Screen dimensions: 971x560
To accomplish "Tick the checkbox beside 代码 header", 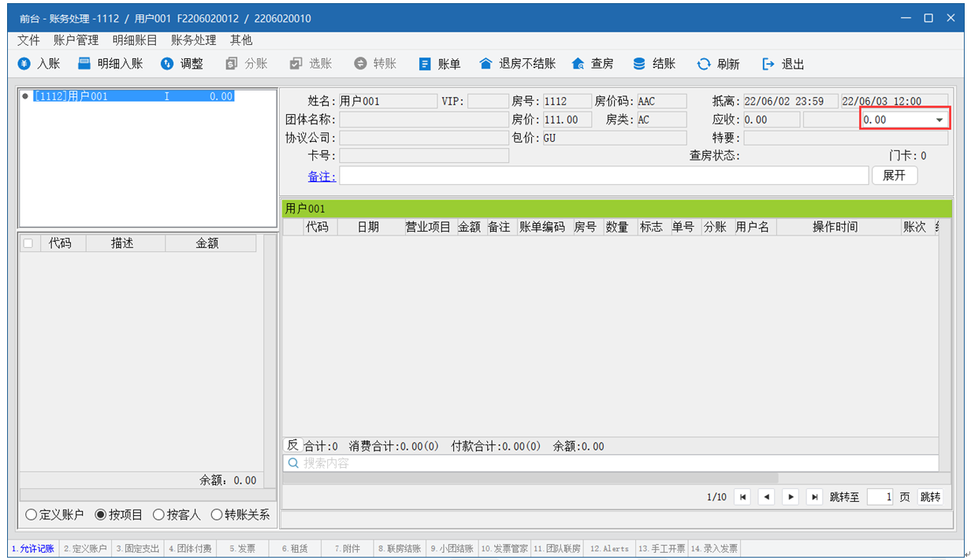I will point(28,243).
